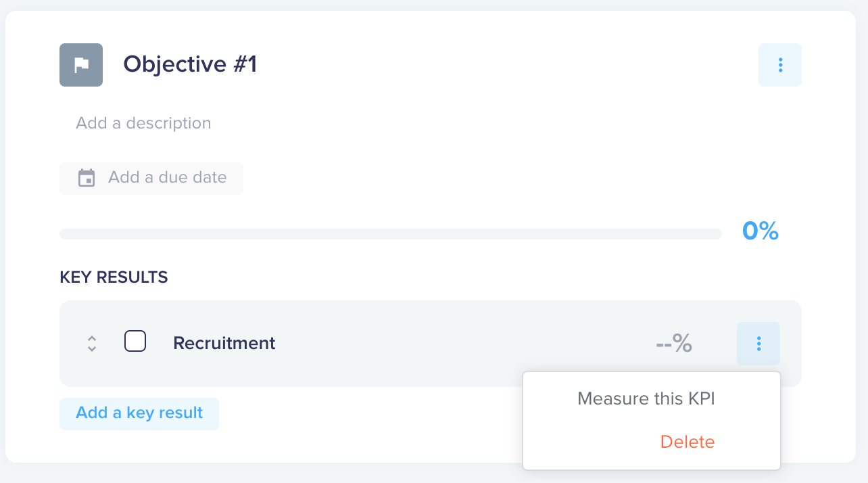Edit the Objective #1 title
The width and height of the screenshot is (868, 483).
tap(190, 64)
